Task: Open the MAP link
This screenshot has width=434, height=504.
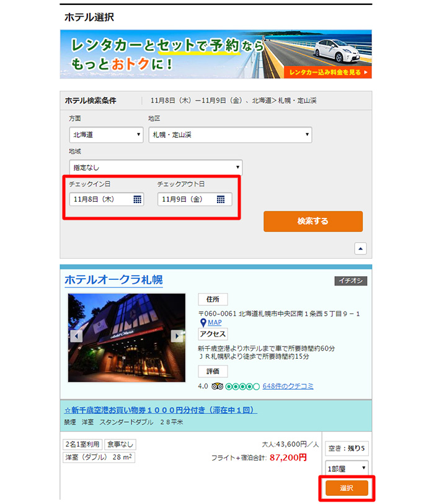Action: [215, 322]
